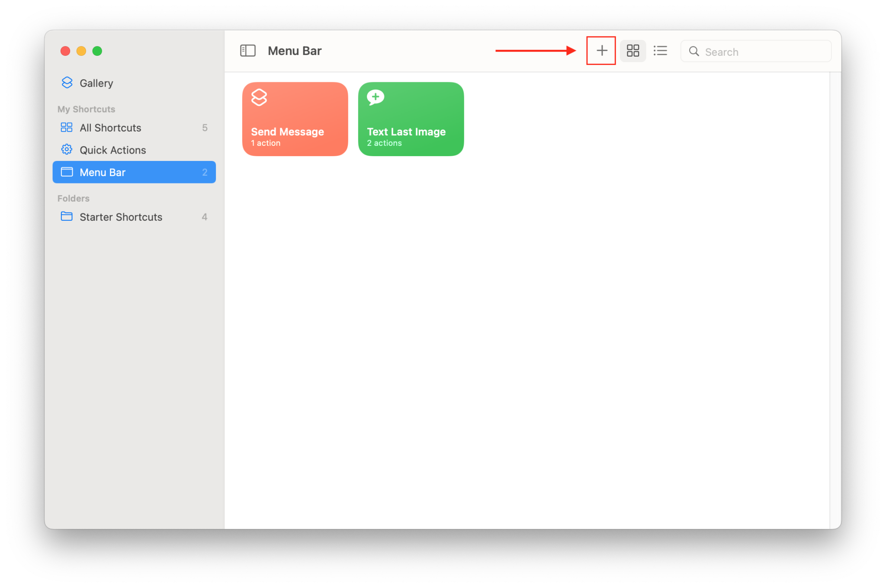Toggle the sidebar visibility icon
This screenshot has height=588, width=886.
(x=248, y=50)
